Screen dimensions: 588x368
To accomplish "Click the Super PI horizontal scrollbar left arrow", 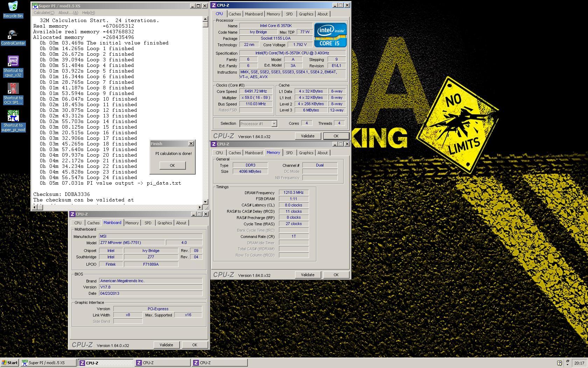I will [35, 207].
